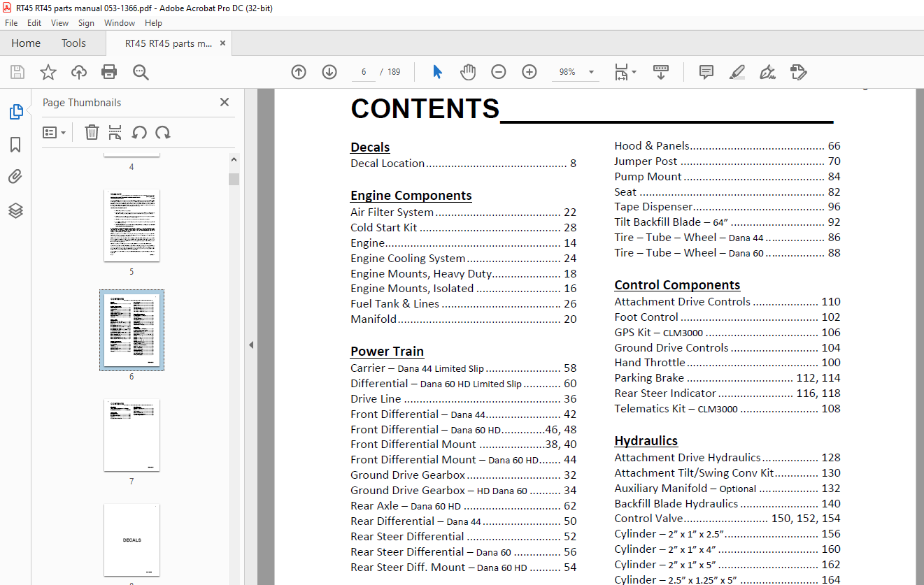The height and width of the screenshot is (585, 924).
Task: Click the Power Train heading
Action: [387, 351]
